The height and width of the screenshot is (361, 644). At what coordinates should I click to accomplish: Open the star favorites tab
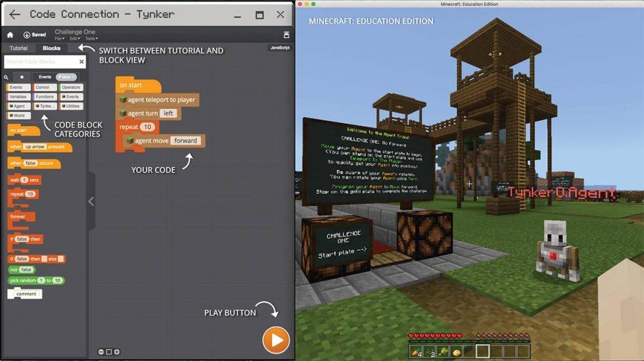coord(22,77)
